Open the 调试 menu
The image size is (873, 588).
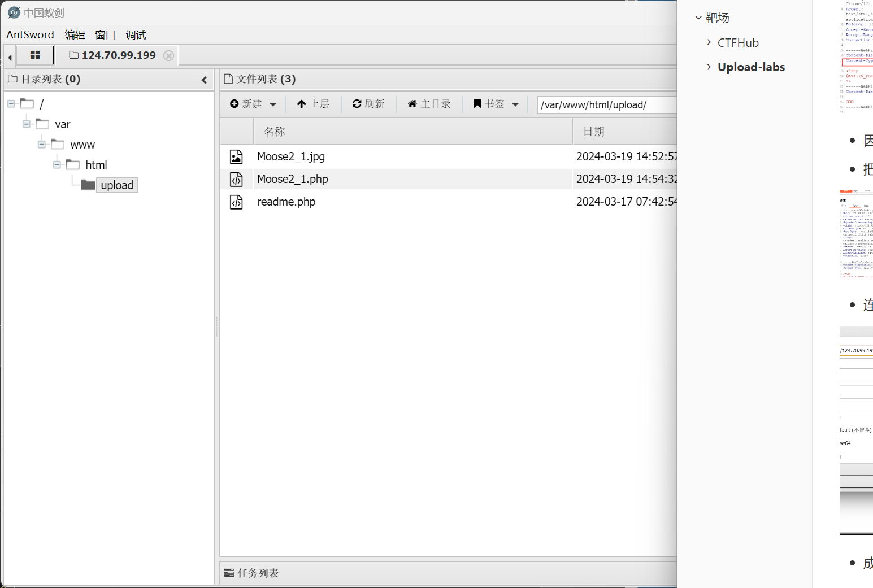click(136, 35)
